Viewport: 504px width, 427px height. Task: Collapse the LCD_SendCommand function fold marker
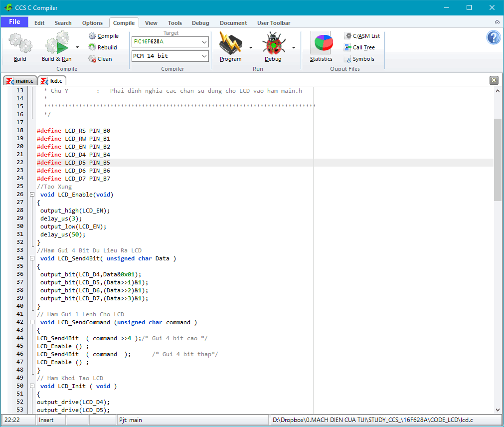[32, 322]
